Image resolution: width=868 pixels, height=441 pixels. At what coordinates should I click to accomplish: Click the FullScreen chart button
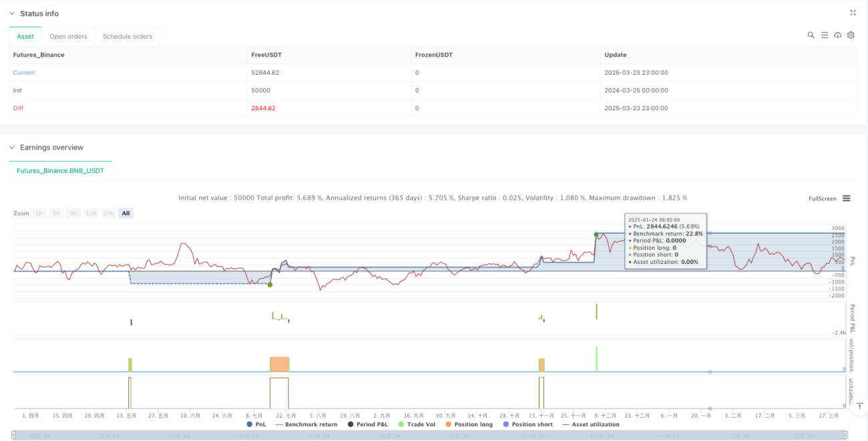(823, 198)
